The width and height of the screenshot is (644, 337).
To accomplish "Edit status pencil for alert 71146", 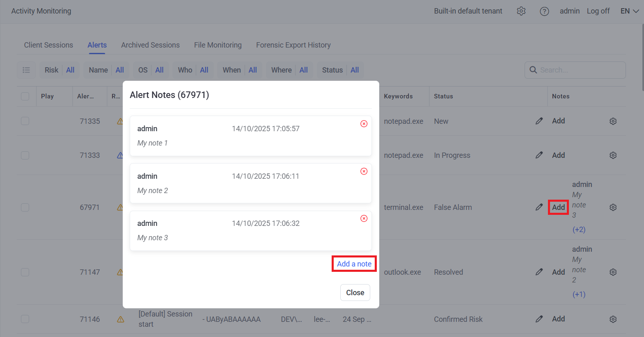I will pos(539,319).
